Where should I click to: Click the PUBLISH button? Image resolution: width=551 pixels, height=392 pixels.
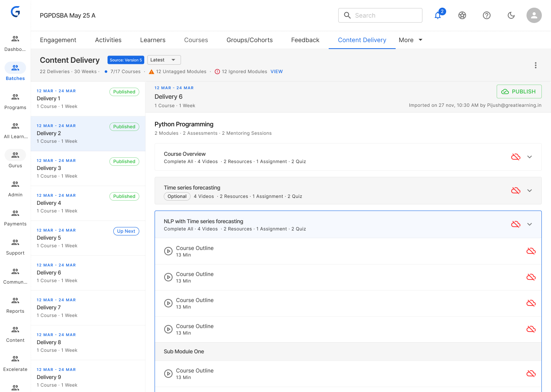[x=519, y=91]
